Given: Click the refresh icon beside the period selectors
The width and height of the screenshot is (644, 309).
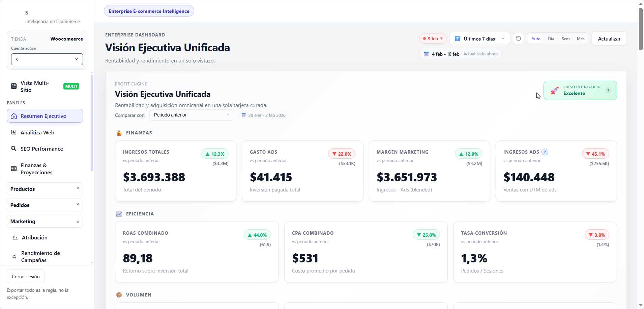Looking at the screenshot, I should 518,38.
